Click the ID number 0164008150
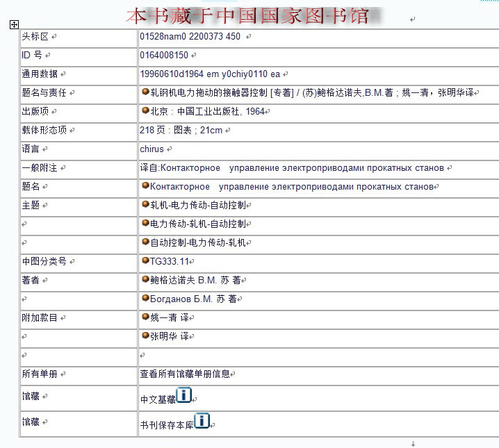 point(164,56)
